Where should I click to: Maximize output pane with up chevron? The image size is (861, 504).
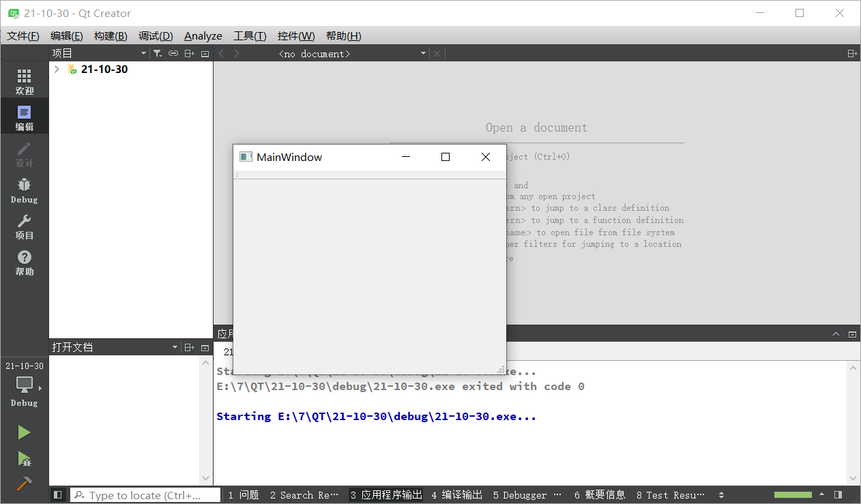pyautogui.click(x=836, y=333)
